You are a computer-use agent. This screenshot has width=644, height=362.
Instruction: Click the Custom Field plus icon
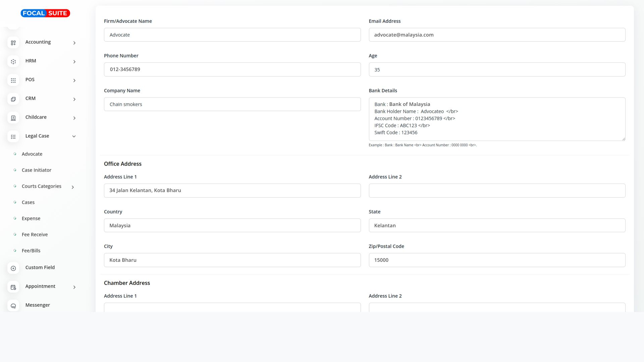13,268
